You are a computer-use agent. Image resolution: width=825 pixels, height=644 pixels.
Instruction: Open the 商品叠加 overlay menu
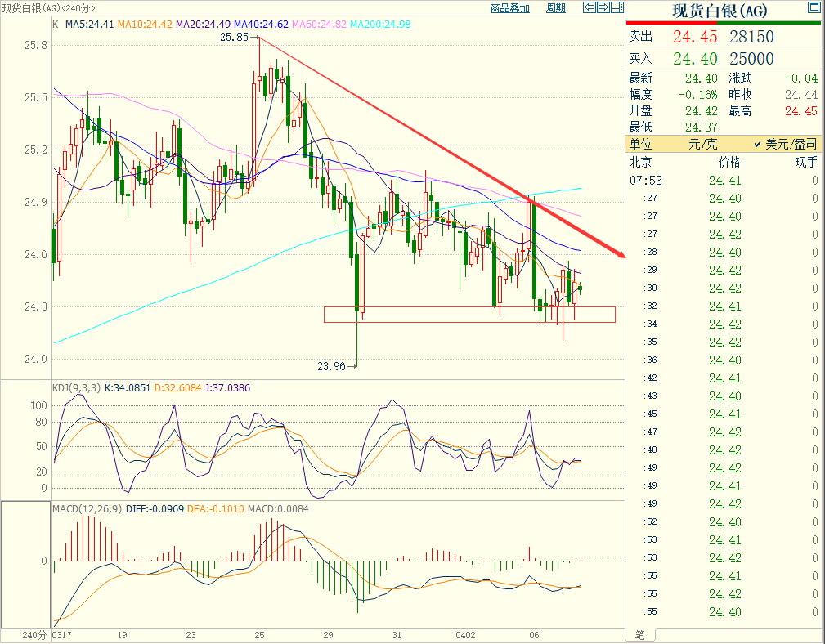(x=509, y=8)
